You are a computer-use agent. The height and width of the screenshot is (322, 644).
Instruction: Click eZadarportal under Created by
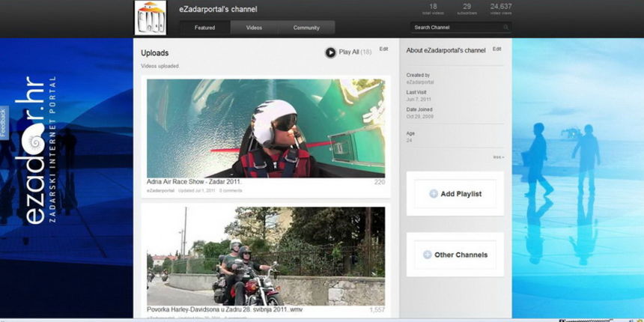click(x=419, y=82)
